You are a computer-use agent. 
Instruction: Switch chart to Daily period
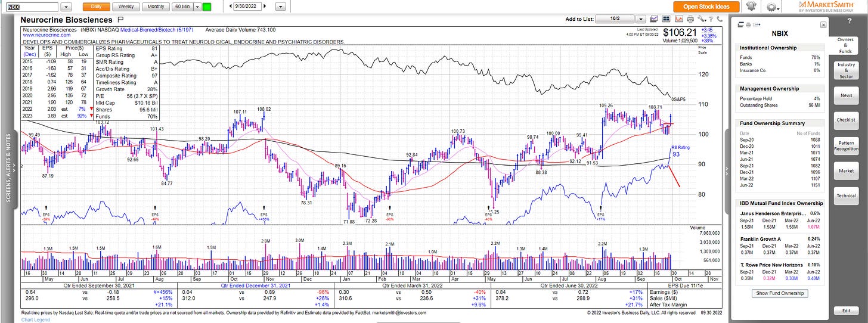click(96, 7)
